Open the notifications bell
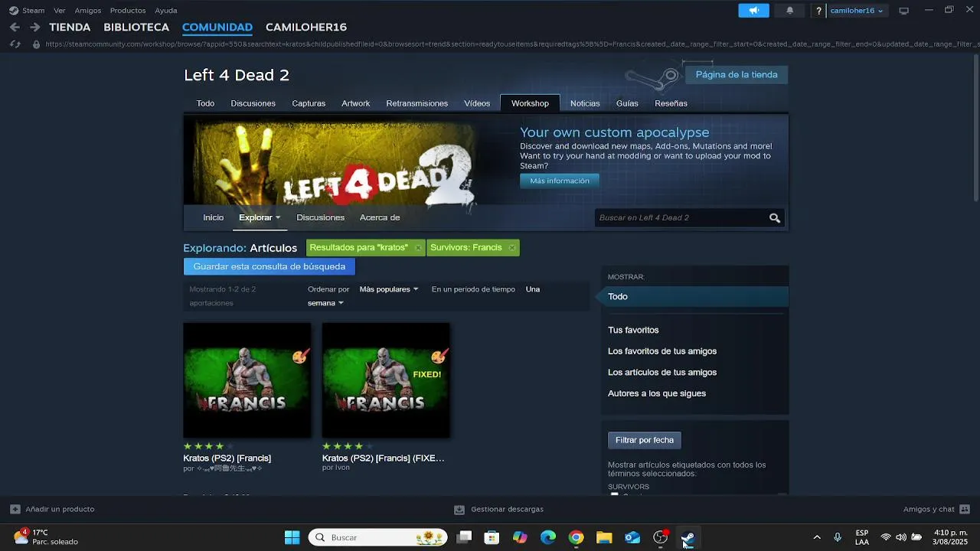The image size is (980, 551). pos(789,11)
